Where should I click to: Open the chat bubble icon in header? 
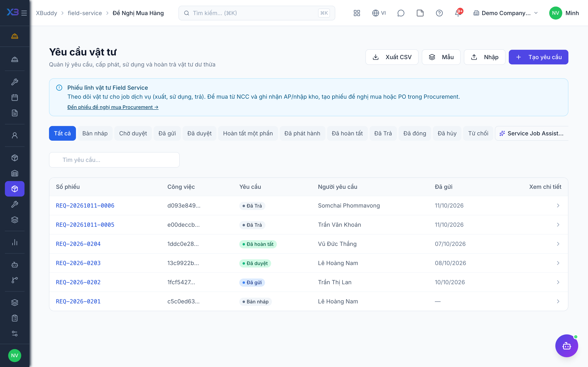(401, 13)
